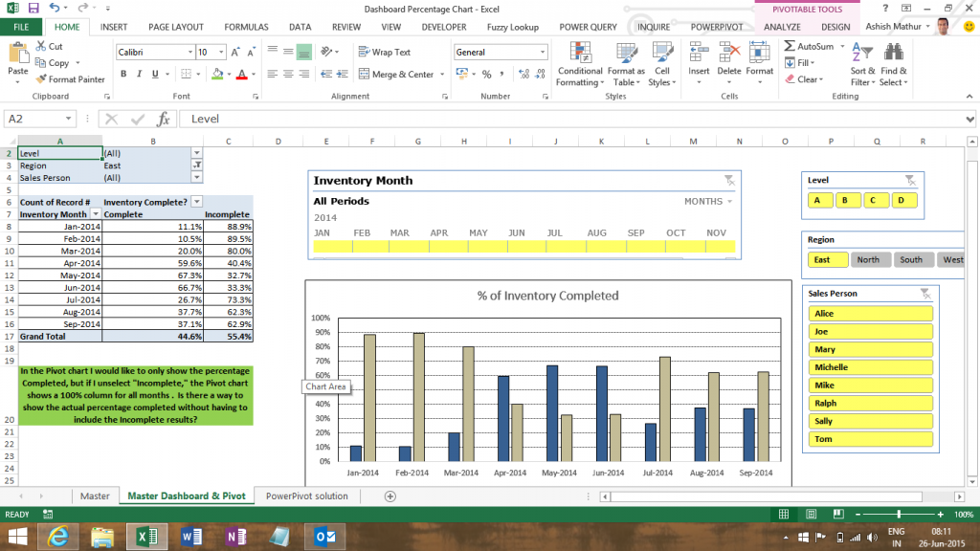The image size is (980, 551).
Task: Click the Copy button
Action: click(x=52, y=63)
